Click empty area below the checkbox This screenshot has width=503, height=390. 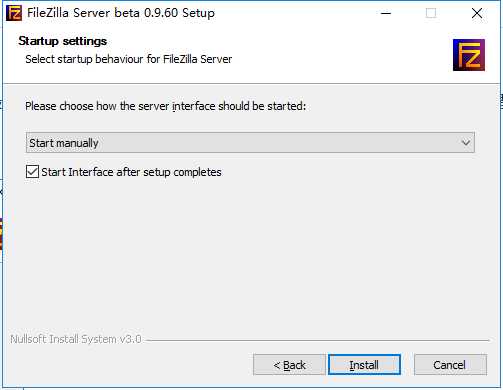point(250,253)
